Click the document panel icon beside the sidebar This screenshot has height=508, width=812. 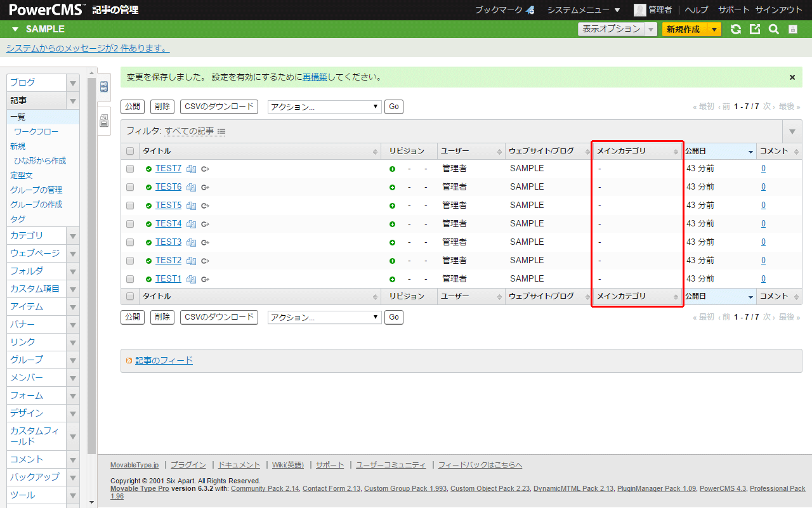tap(104, 120)
